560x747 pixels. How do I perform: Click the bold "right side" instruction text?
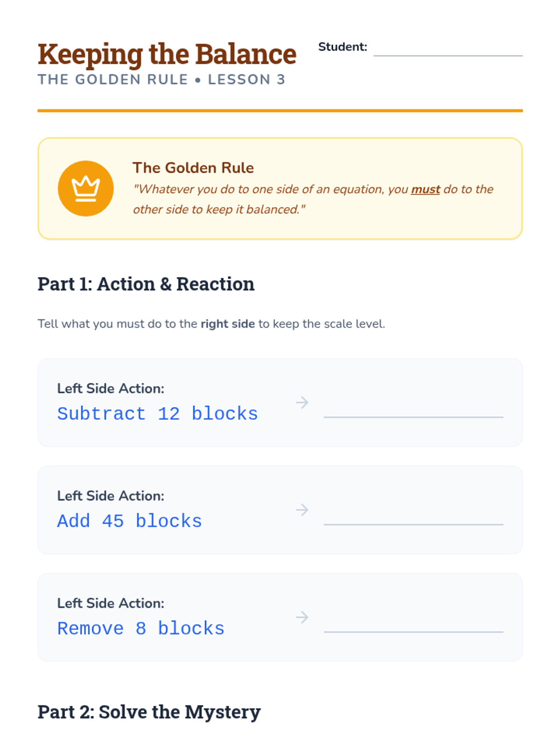[x=228, y=324]
